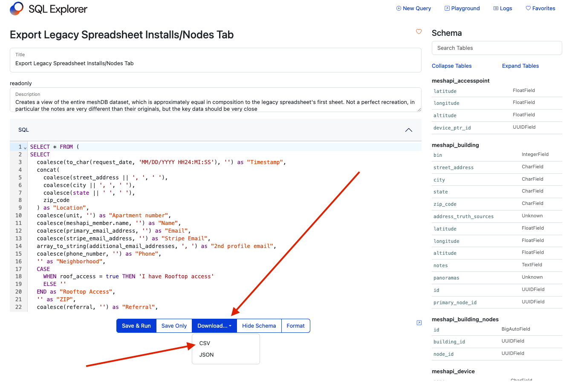The height and width of the screenshot is (392, 575).
Task: Click the "Rooftop Access" alias in SQL editor
Action: [86, 292]
